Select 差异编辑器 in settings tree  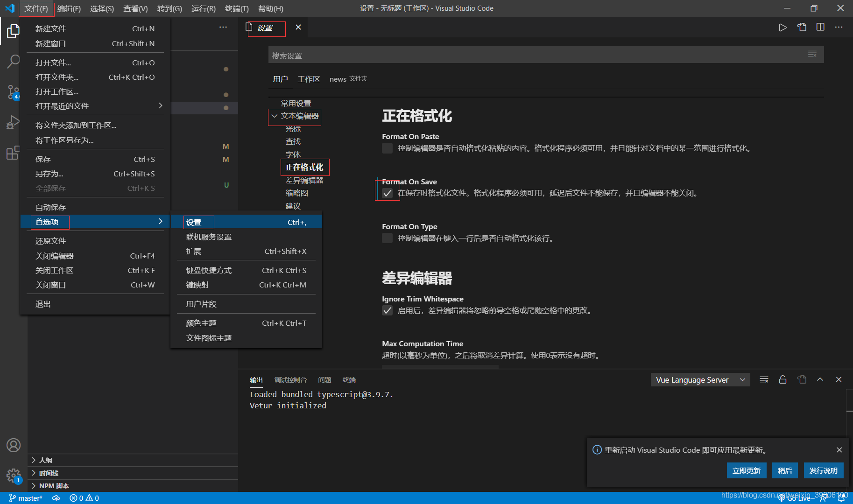(304, 180)
